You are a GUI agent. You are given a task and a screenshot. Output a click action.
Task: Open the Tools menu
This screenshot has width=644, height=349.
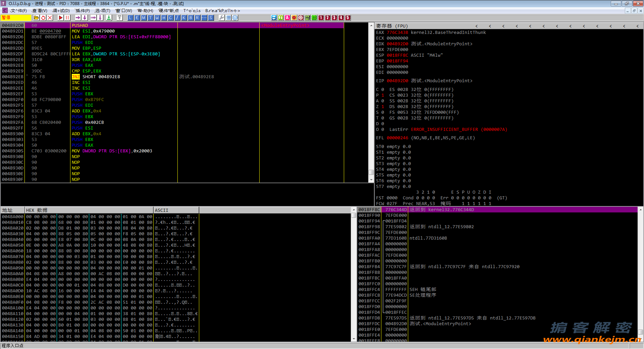(x=192, y=11)
